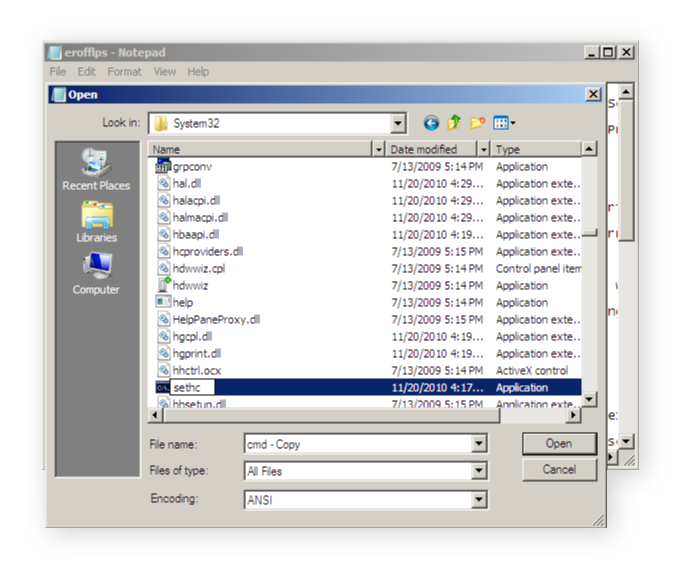The image size is (686, 574).
Task: Sort files by Date modified column
Action: point(430,149)
